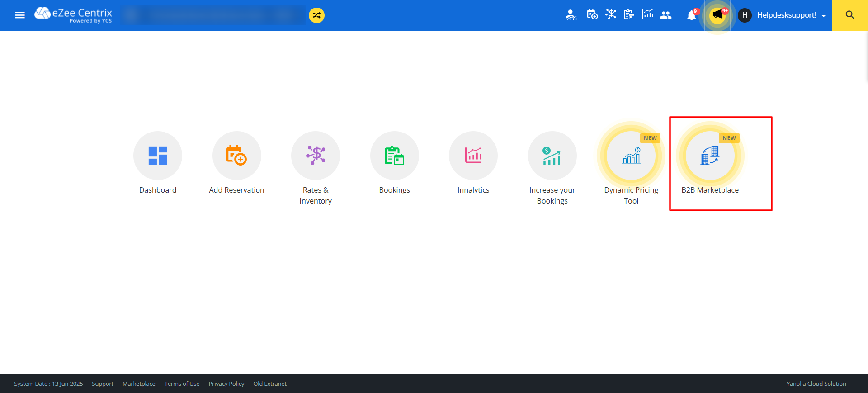The height and width of the screenshot is (393, 868).
Task: Open the Privacy Policy link
Action: point(226,384)
